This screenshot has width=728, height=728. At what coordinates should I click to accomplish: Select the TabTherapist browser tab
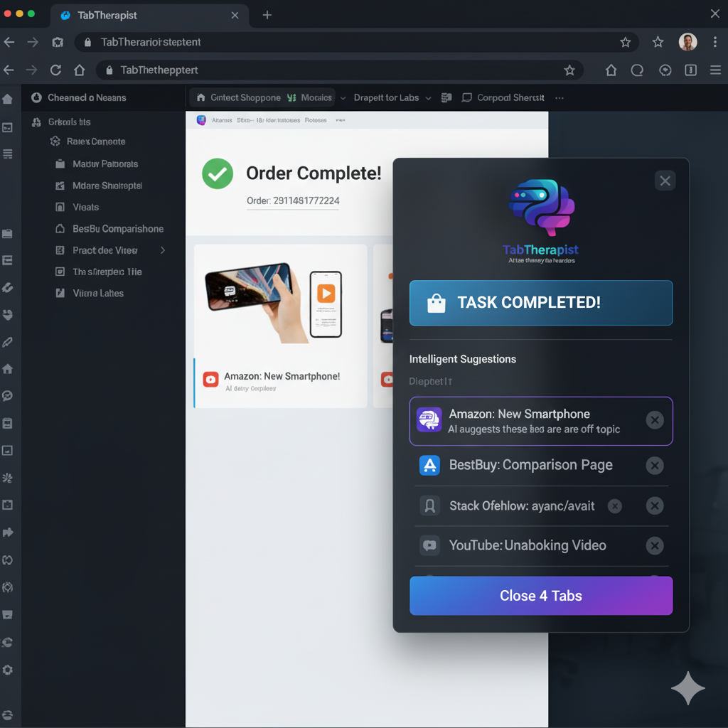click(149, 16)
